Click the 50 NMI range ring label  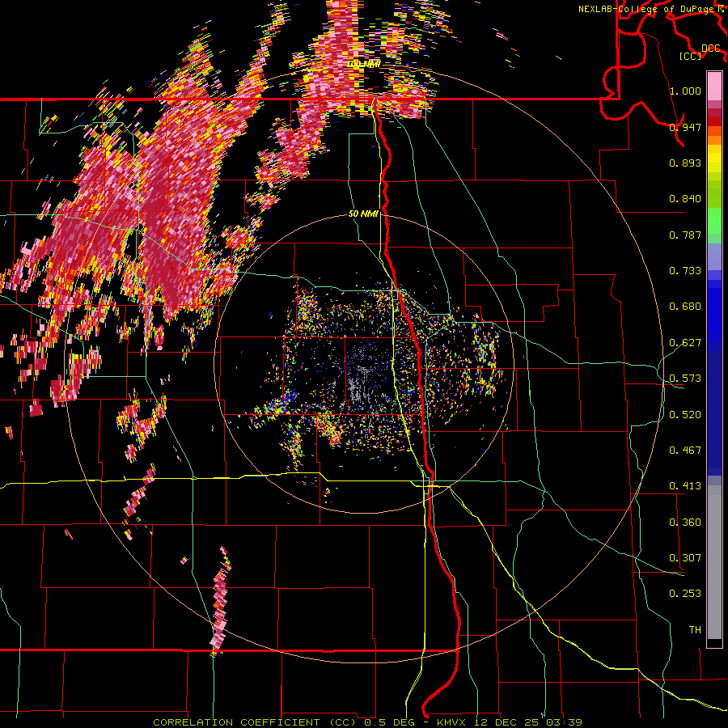(x=363, y=214)
